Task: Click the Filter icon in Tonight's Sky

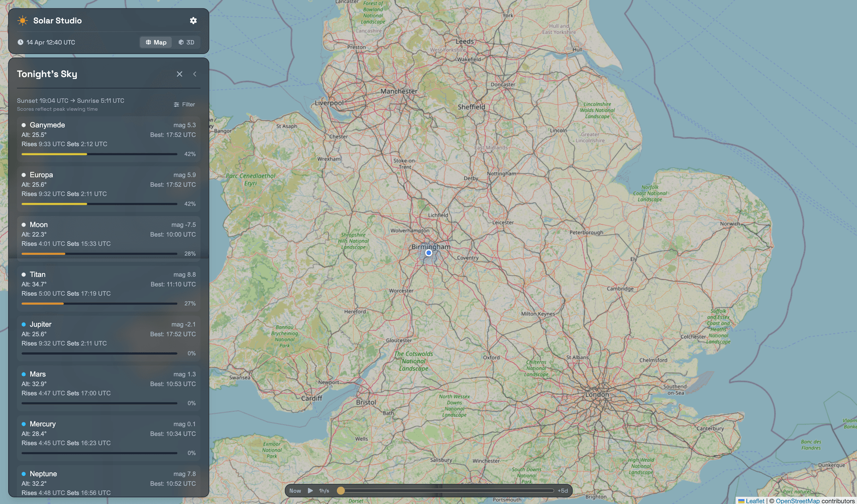Action: [x=176, y=104]
